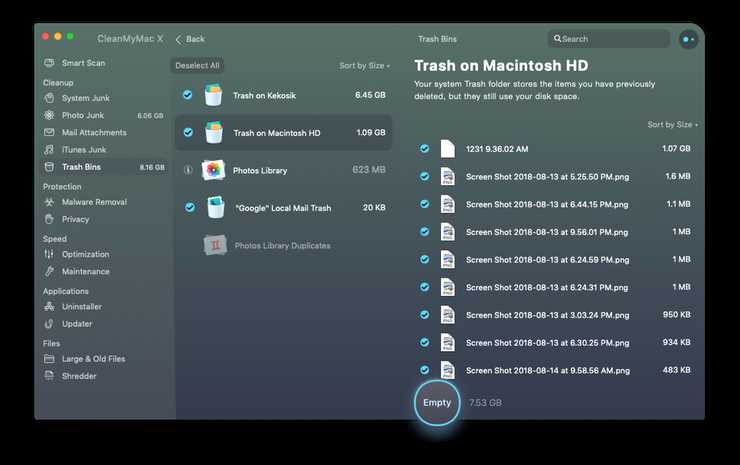Click the 7.53 GB total next to Empty

pyautogui.click(x=485, y=403)
